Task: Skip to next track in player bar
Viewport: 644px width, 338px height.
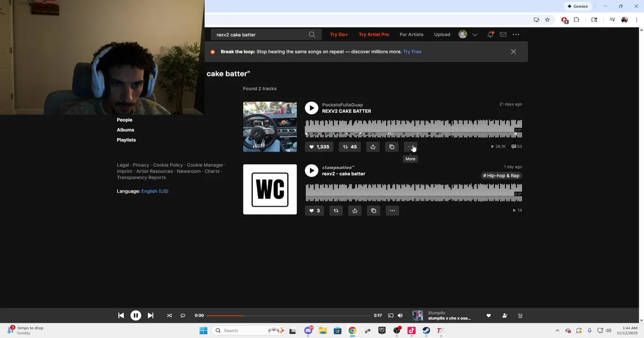Action: (150, 315)
